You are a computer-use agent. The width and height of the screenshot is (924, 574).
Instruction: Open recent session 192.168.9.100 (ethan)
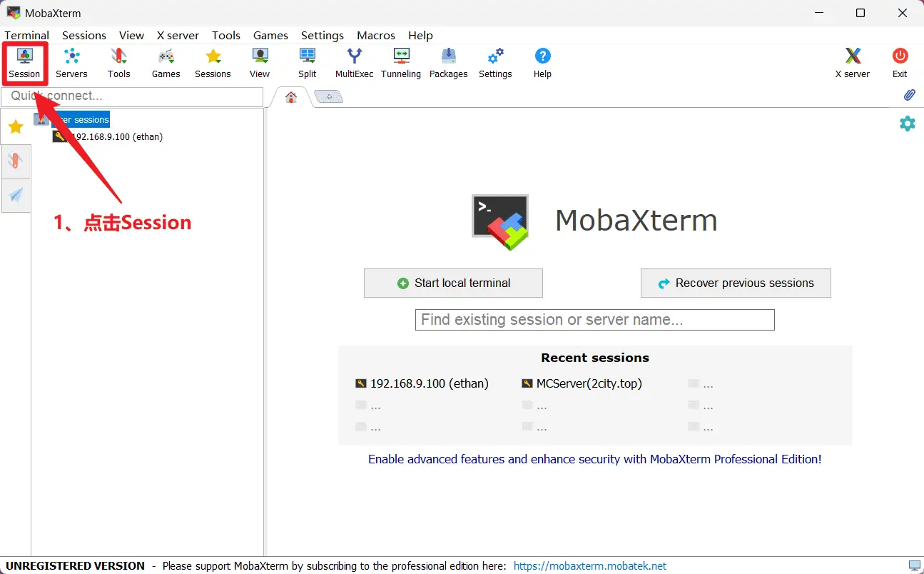tap(422, 383)
